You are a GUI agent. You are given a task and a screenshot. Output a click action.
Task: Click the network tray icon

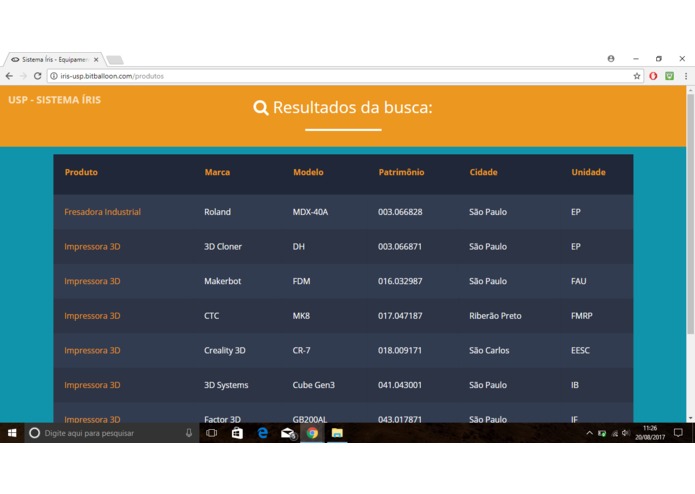click(x=614, y=433)
